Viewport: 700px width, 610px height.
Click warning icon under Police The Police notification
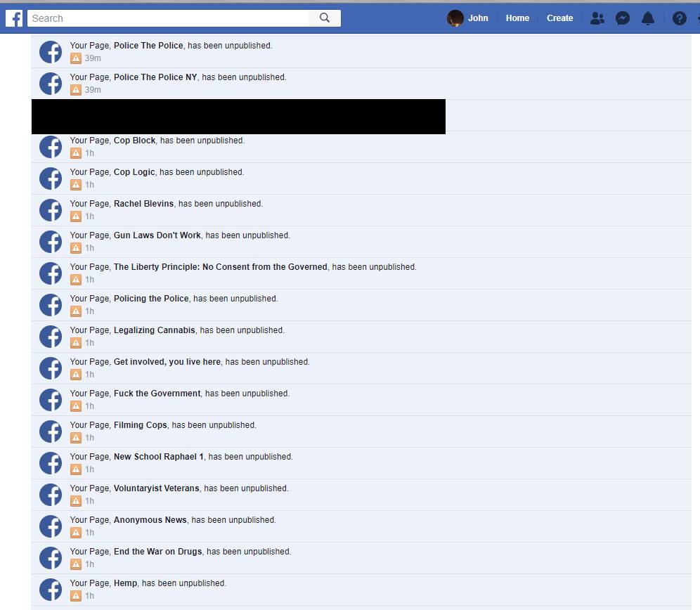(x=76, y=58)
